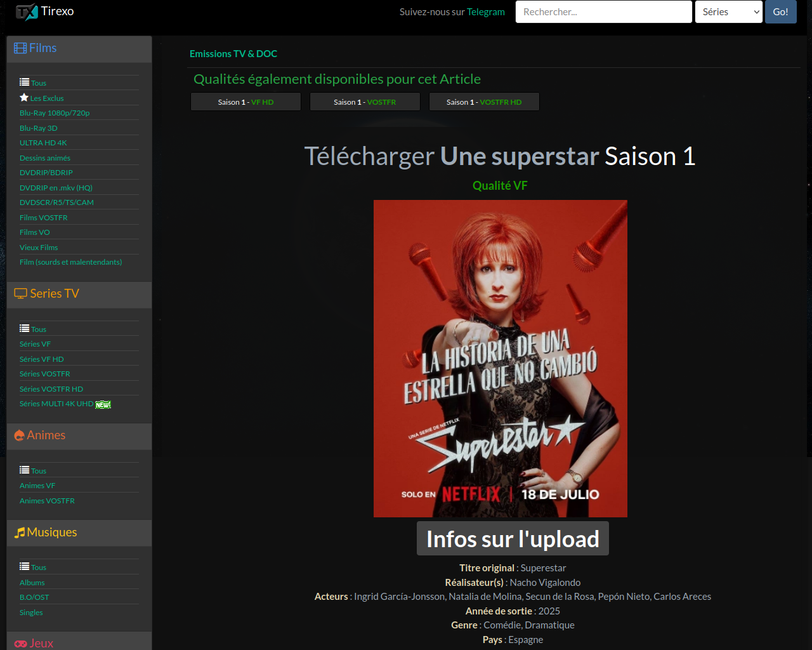Open the Albums music link

coord(32,583)
